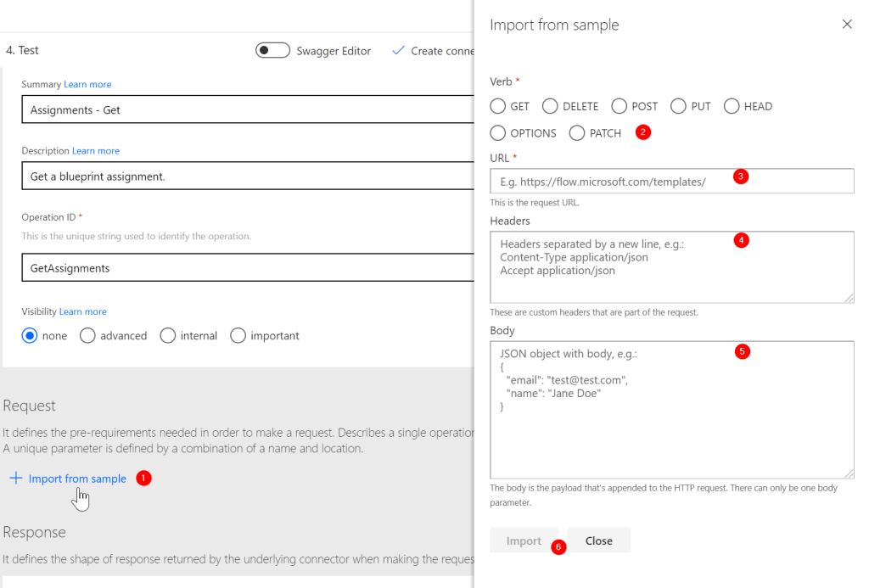Click the checkmark icon next to Create connector

398,51
